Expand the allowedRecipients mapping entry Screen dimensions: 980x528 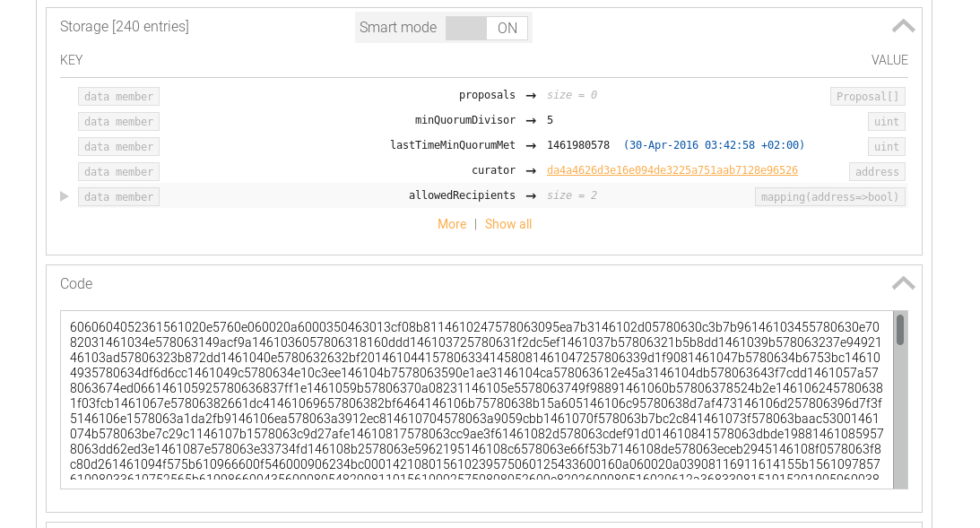[63, 196]
